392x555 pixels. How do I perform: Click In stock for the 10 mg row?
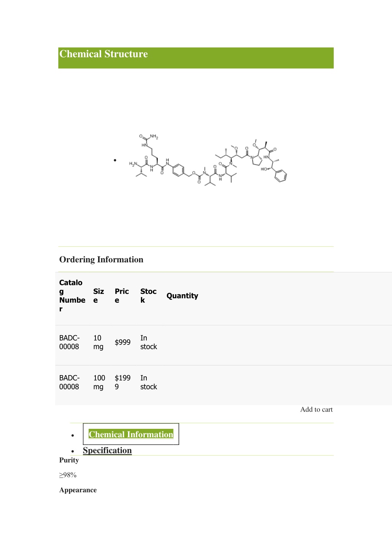pos(149,342)
